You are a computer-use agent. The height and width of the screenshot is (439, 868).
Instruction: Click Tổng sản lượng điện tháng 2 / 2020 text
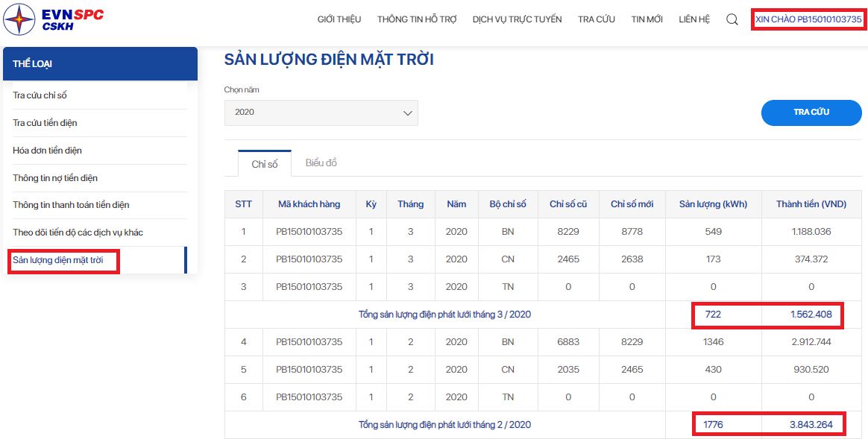445,425
